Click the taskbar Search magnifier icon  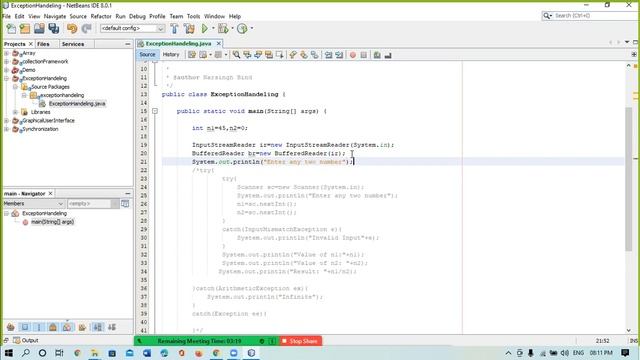pyautogui.click(x=26, y=353)
